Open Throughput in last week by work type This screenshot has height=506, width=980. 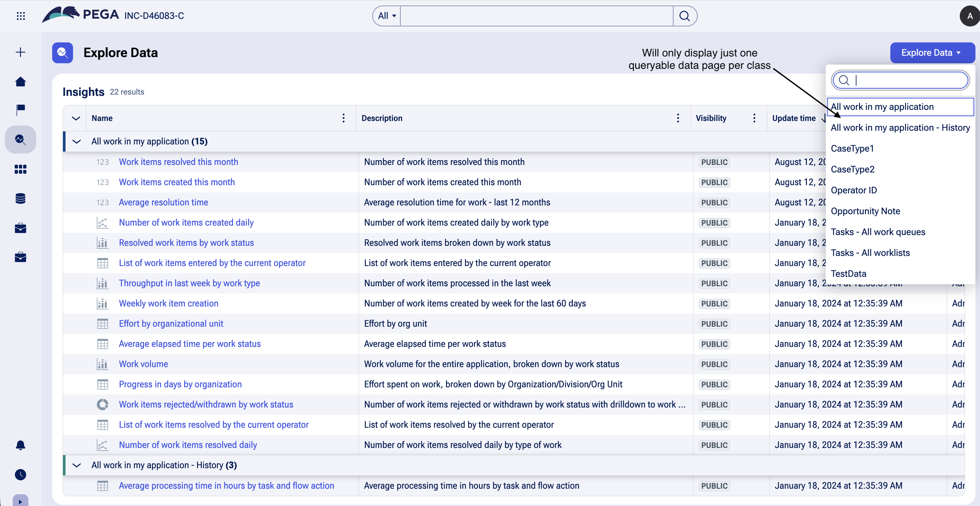pos(189,283)
